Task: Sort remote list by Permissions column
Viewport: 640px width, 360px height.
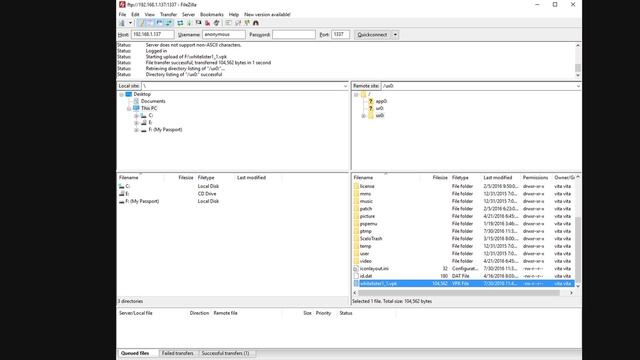Action: (535, 178)
